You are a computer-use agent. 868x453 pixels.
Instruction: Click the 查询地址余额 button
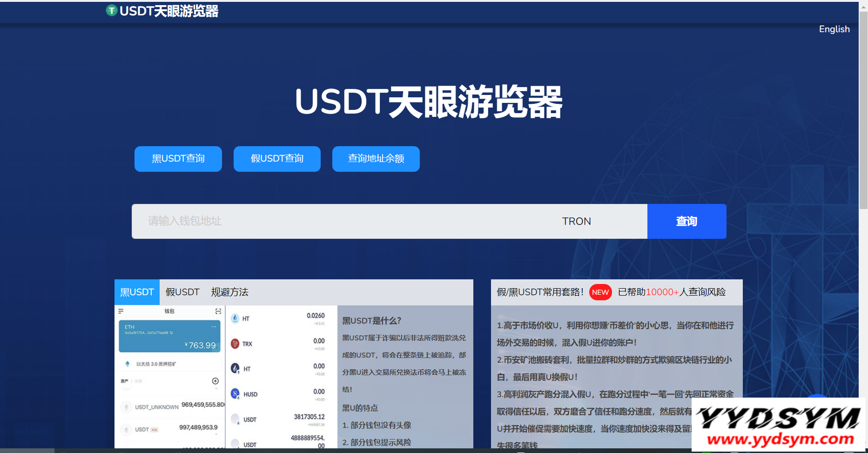pyautogui.click(x=376, y=159)
